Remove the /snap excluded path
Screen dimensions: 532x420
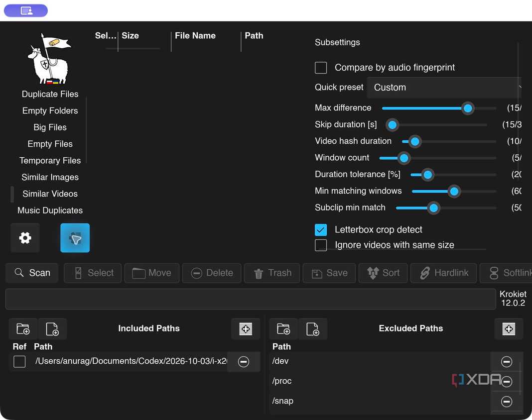coord(507,402)
